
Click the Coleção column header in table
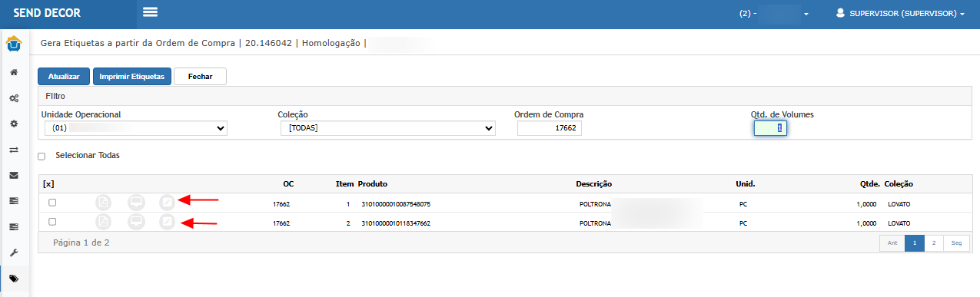[899, 184]
